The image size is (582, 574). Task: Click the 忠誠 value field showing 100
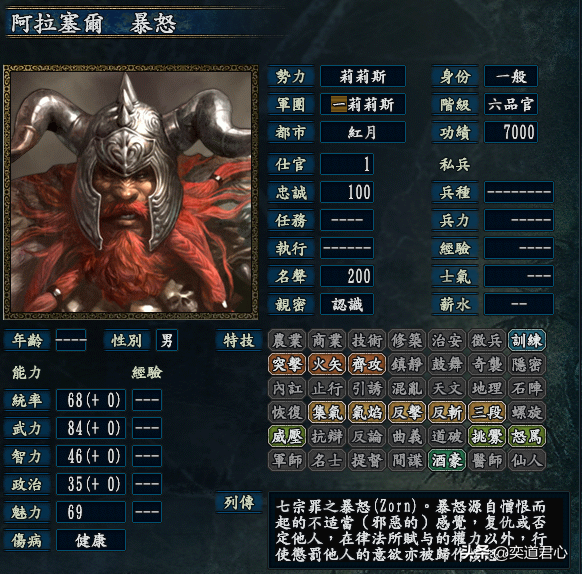pos(347,192)
